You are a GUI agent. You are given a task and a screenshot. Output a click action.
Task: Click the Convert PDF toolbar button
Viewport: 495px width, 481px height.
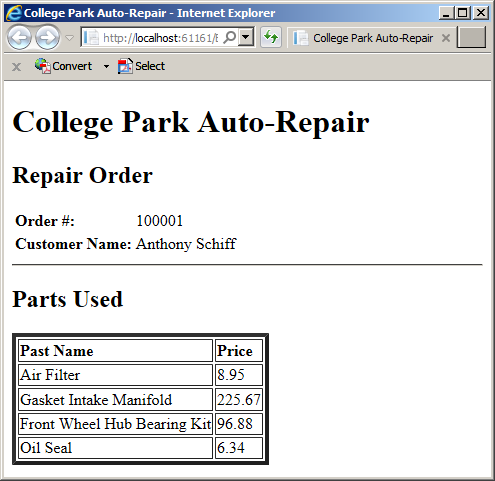(x=63, y=66)
